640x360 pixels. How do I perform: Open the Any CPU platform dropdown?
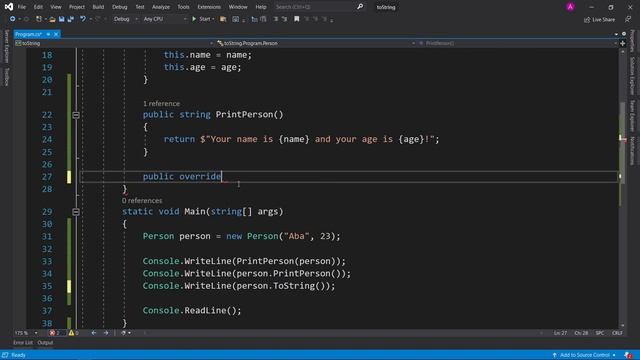(x=164, y=19)
